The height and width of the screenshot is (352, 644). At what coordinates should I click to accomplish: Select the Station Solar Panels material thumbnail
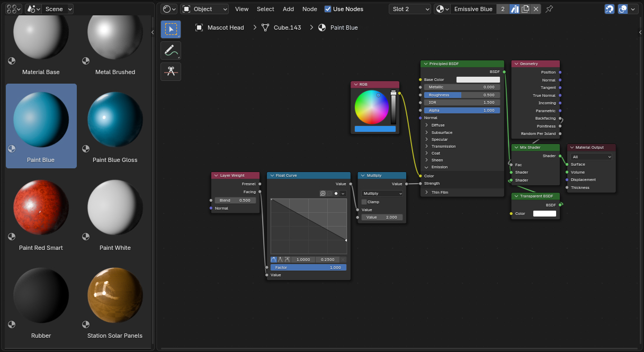pos(115,302)
